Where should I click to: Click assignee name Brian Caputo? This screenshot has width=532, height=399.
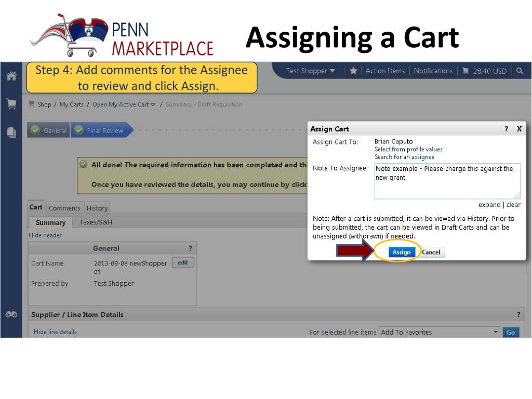tap(394, 141)
